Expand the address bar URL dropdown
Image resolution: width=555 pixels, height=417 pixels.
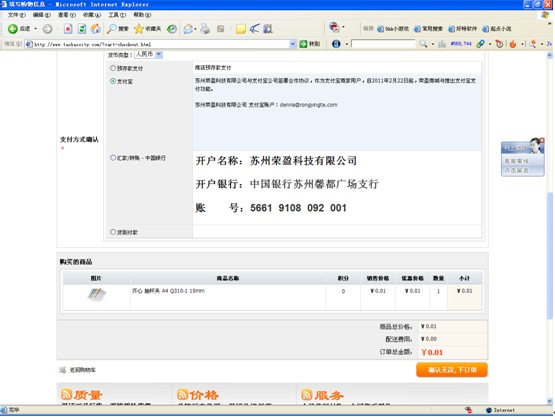coord(293,44)
